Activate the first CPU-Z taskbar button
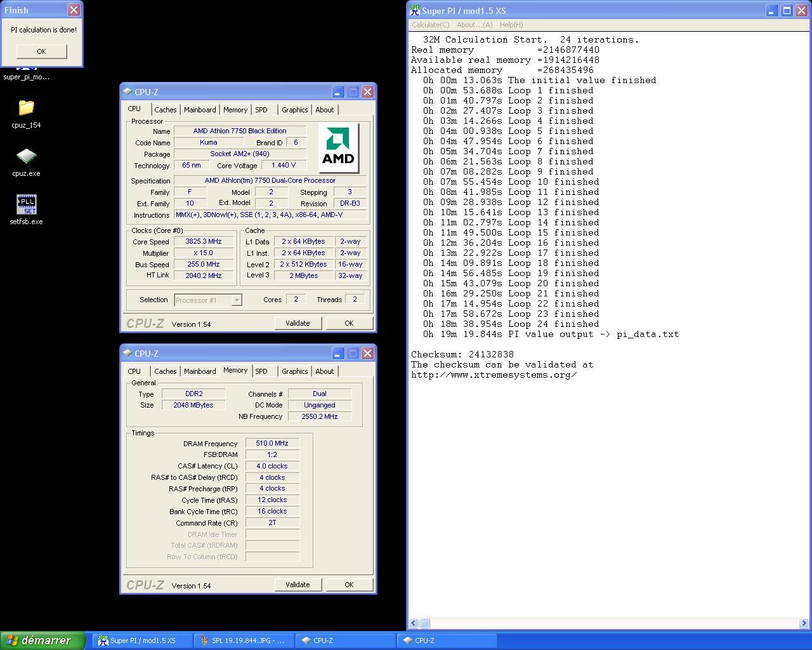Image resolution: width=812 pixels, height=650 pixels. pyautogui.click(x=346, y=640)
